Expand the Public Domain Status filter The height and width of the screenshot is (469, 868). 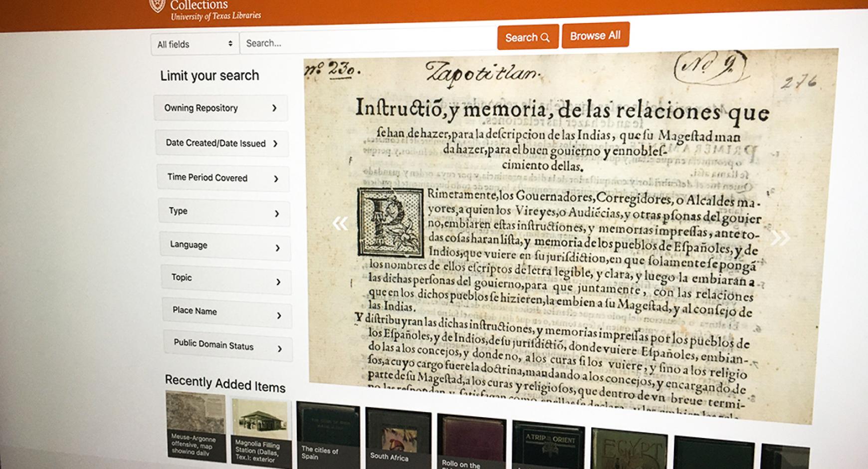coord(228,346)
